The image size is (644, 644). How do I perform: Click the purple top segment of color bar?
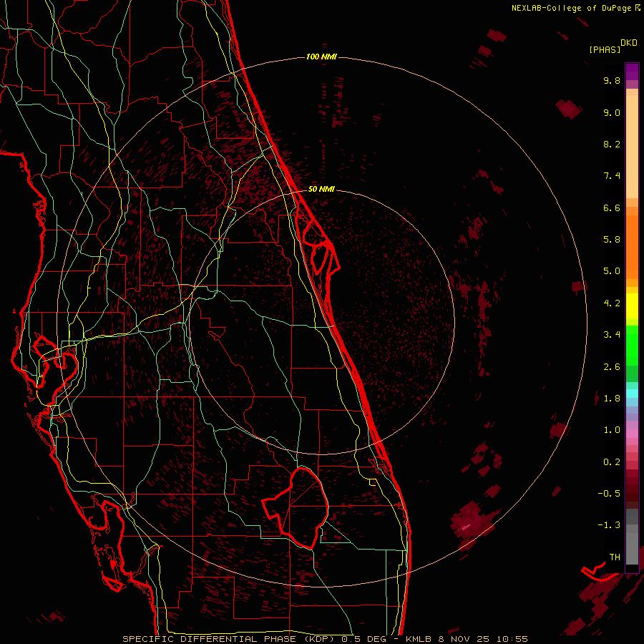[632, 72]
